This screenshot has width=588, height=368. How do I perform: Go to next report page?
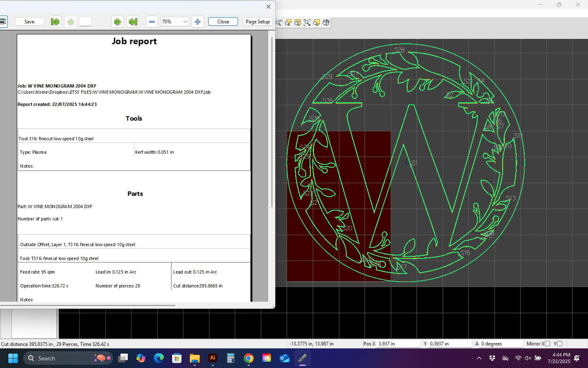[x=117, y=22]
